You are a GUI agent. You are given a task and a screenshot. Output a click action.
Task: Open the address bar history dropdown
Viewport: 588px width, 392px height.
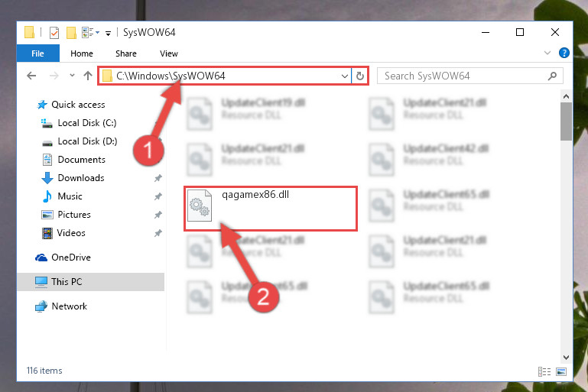345,76
